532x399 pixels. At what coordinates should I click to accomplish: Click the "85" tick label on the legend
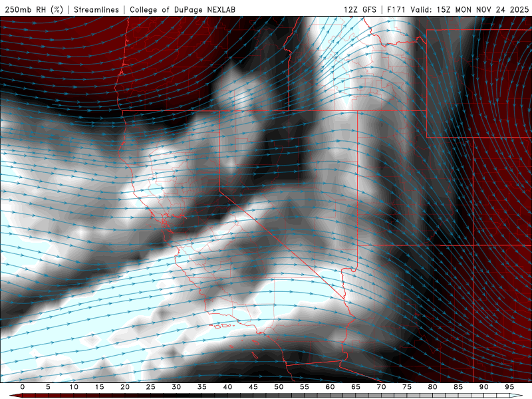[458, 387]
